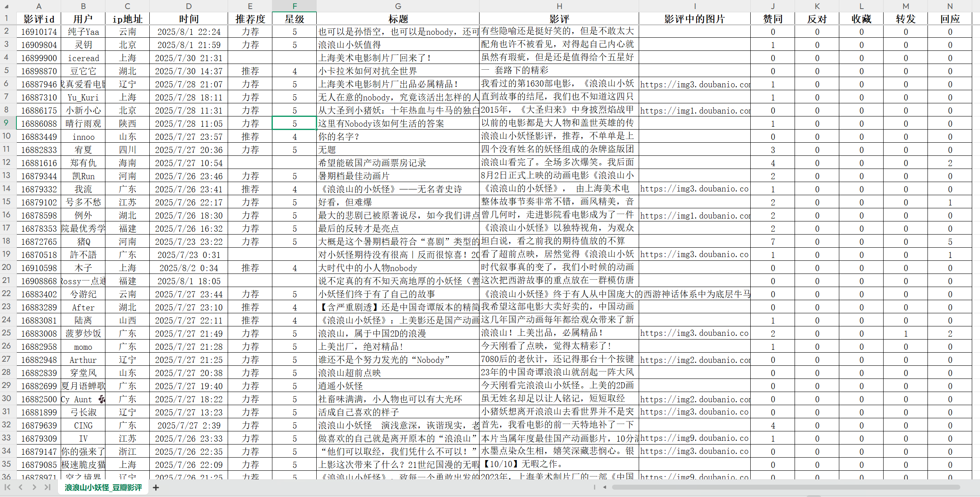980x497 pixels.
Task: Select user cell Yu_Kuri
Action: [83, 97]
